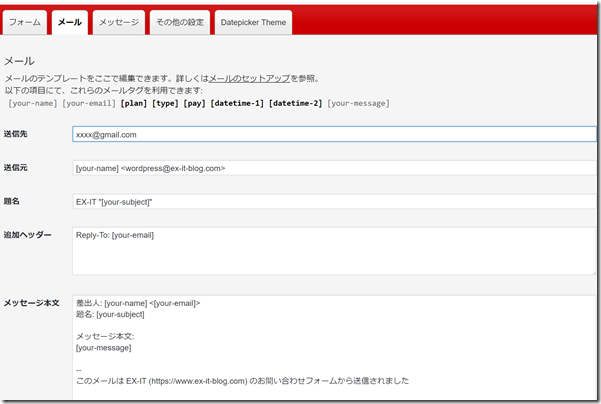This screenshot has width=601, height=404.
Task: Open the Datepicker Theme tab
Action: pyautogui.click(x=253, y=22)
